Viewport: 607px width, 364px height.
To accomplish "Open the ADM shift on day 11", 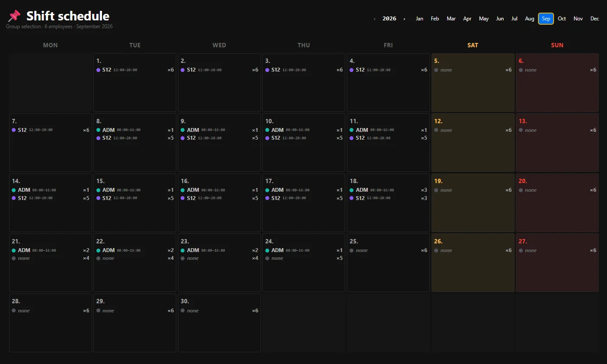I will (388, 130).
